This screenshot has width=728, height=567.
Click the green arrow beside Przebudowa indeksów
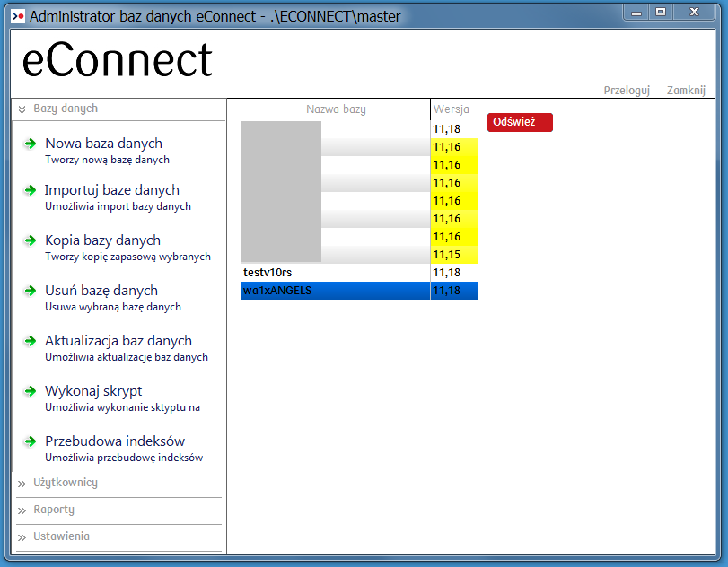click(x=31, y=441)
